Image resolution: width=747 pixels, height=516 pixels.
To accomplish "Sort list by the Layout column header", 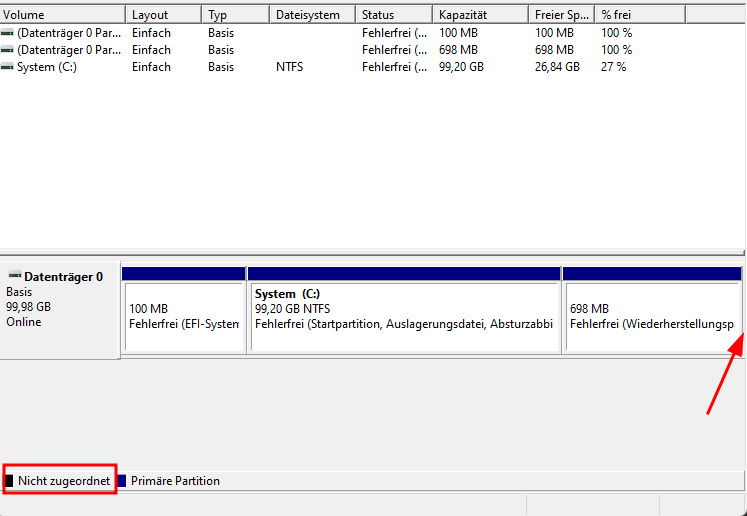I will pos(163,15).
